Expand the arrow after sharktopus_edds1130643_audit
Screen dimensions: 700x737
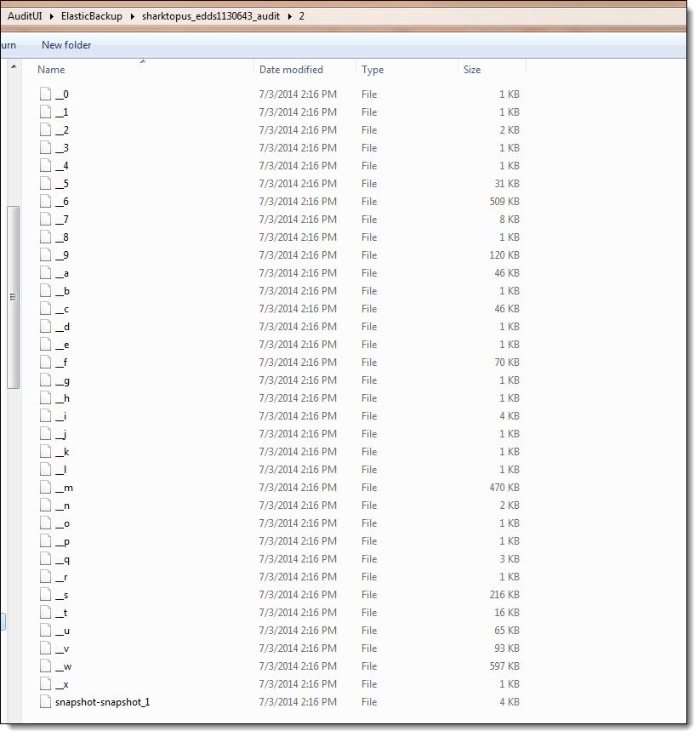tap(291, 16)
